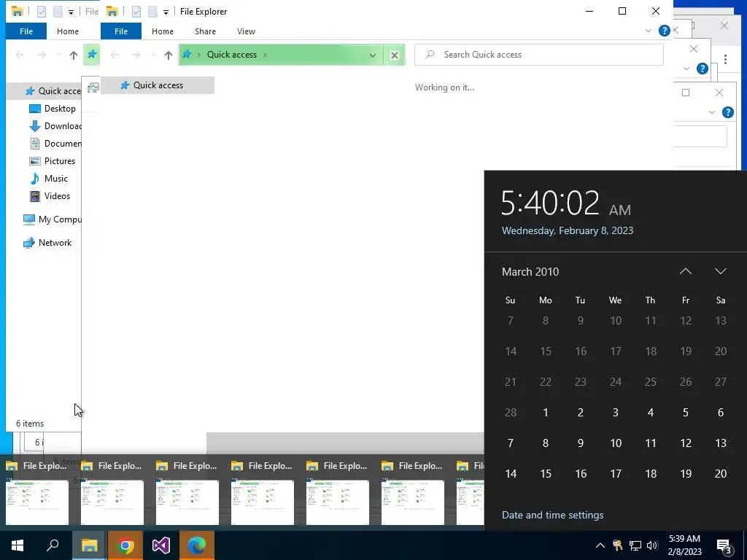
Task: Open Visual Studio from the taskbar
Action: 161,545
